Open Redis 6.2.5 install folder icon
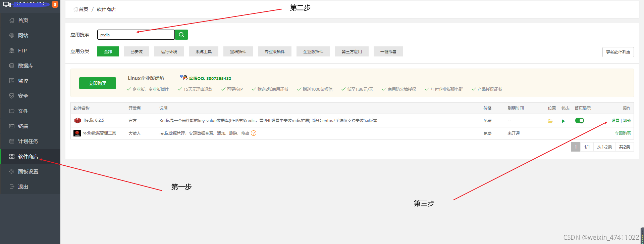644x244 pixels. click(x=550, y=121)
